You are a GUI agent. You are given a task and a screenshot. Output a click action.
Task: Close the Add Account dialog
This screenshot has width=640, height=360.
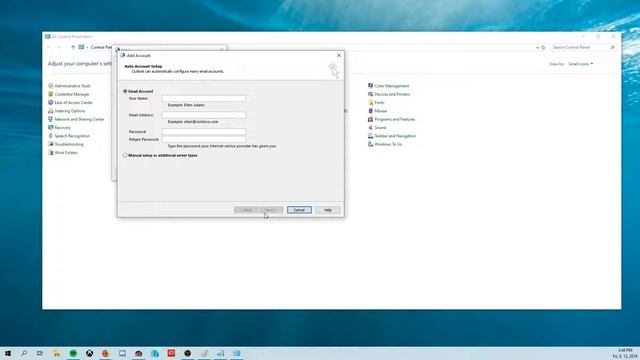tap(339, 56)
